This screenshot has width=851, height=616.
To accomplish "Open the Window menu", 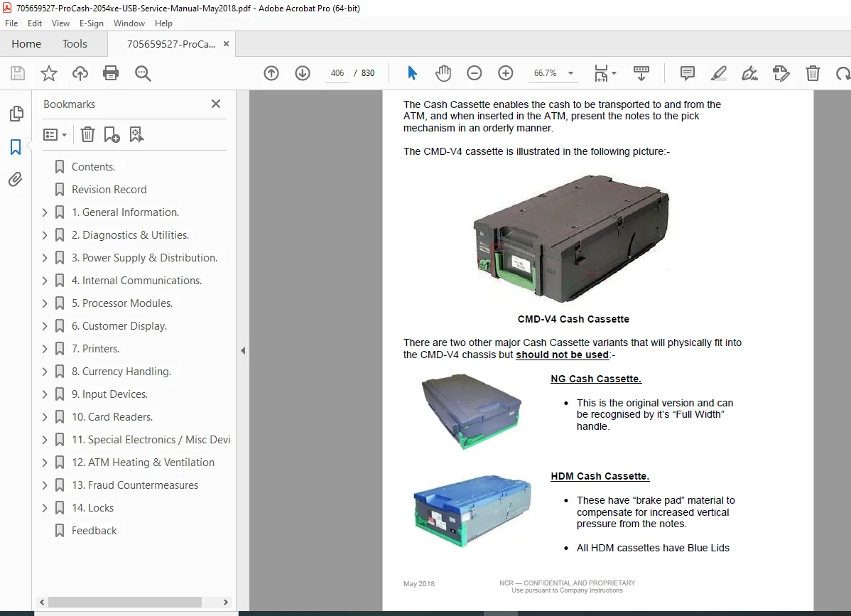I will [x=129, y=23].
